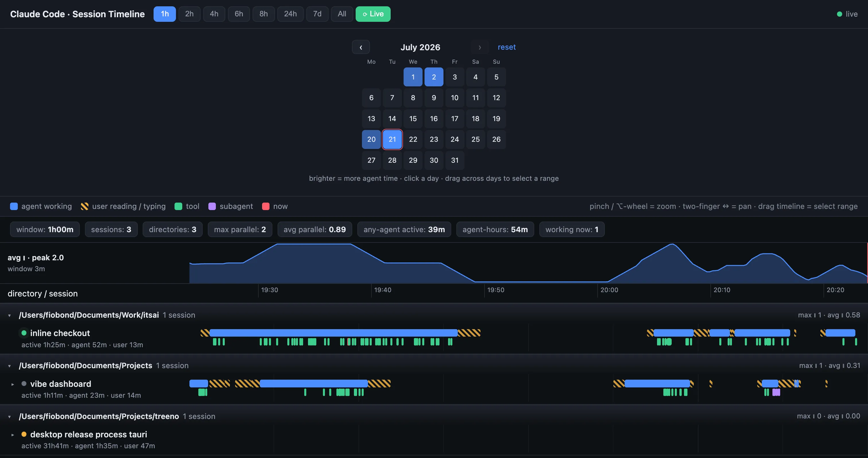Click the /Users/fiobond/Documents/Work/itsai path
This screenshot has height=458, width=868.
tap(89, 315)
